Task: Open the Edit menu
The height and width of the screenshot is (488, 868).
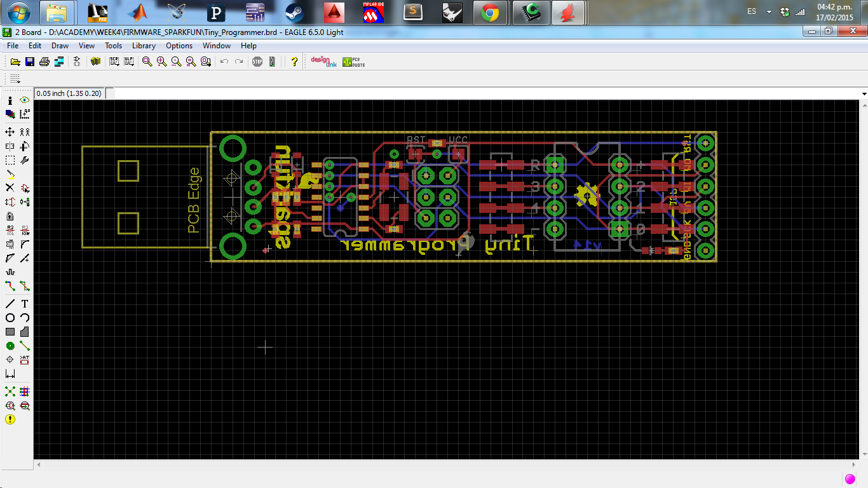Action: [x=35, y=46]
